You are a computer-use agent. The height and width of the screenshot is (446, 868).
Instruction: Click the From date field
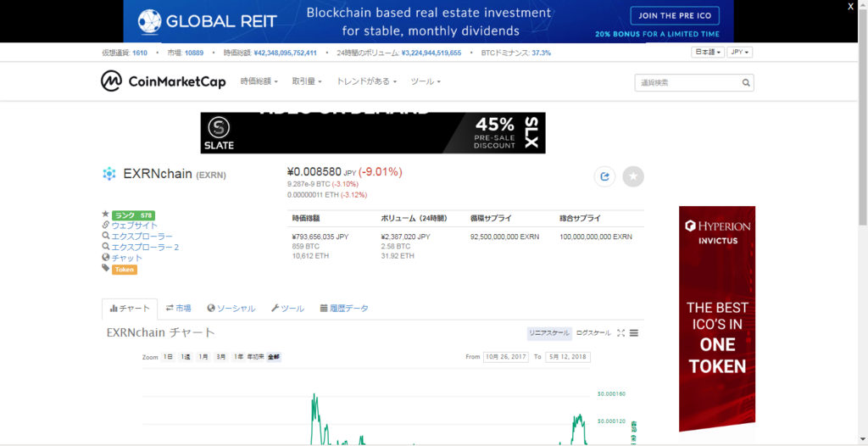point(506,357)
